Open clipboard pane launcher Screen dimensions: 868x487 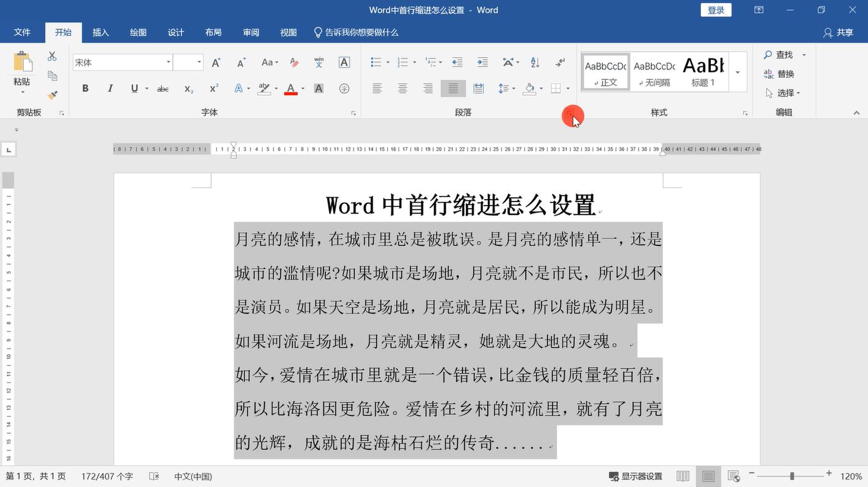click(x=62, y=113)
